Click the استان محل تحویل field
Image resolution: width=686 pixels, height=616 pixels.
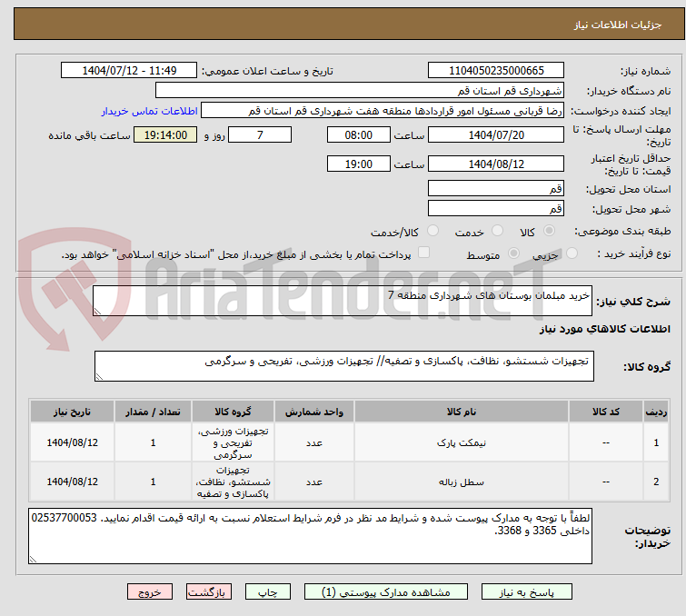point(496,189)
